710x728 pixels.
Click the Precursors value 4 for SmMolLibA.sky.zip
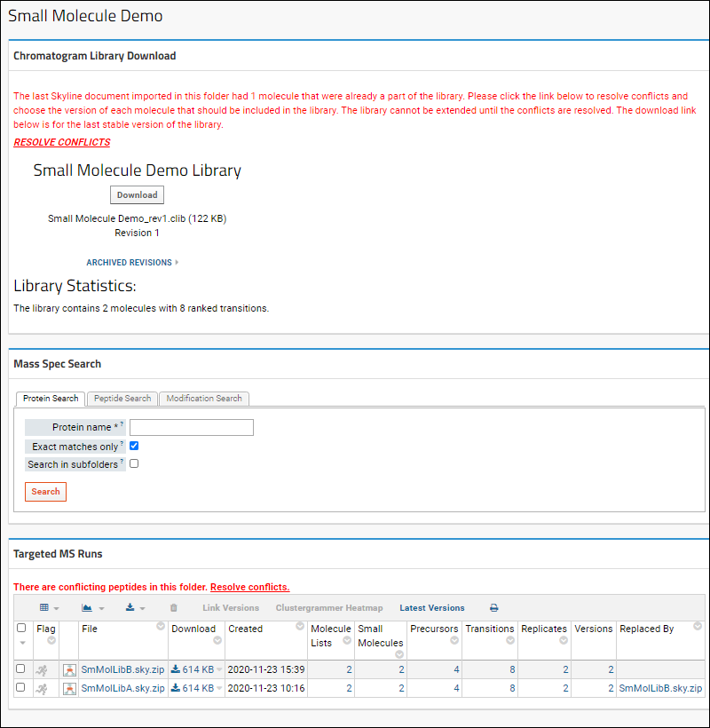point(457,688)
